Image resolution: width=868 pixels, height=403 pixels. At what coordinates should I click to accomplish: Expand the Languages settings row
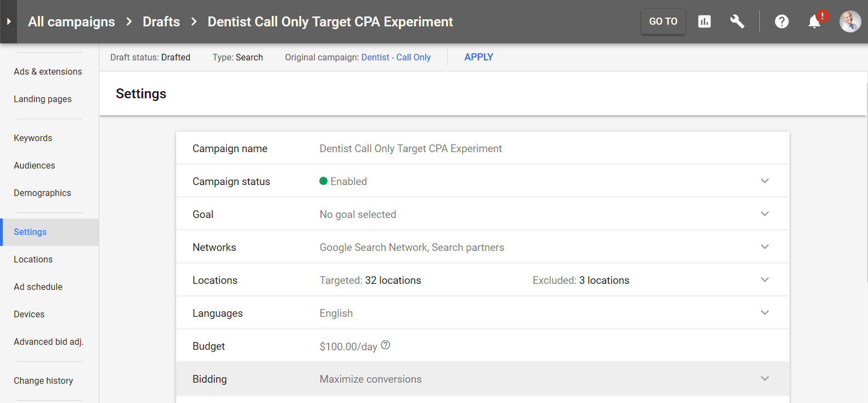(765, 313)
